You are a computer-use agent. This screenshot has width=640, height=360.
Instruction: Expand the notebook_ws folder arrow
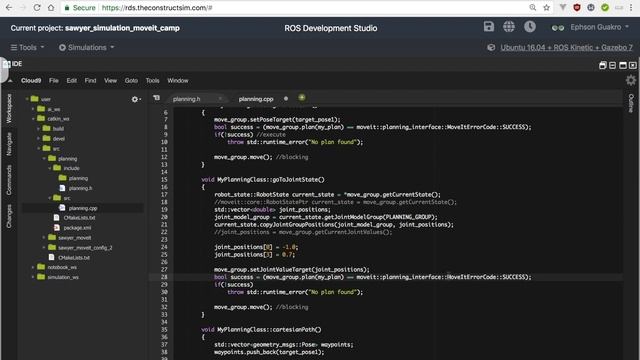pos(33,267)
